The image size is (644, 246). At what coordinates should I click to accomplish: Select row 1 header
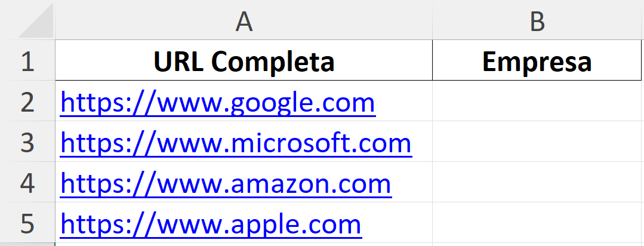click(27, 61)
